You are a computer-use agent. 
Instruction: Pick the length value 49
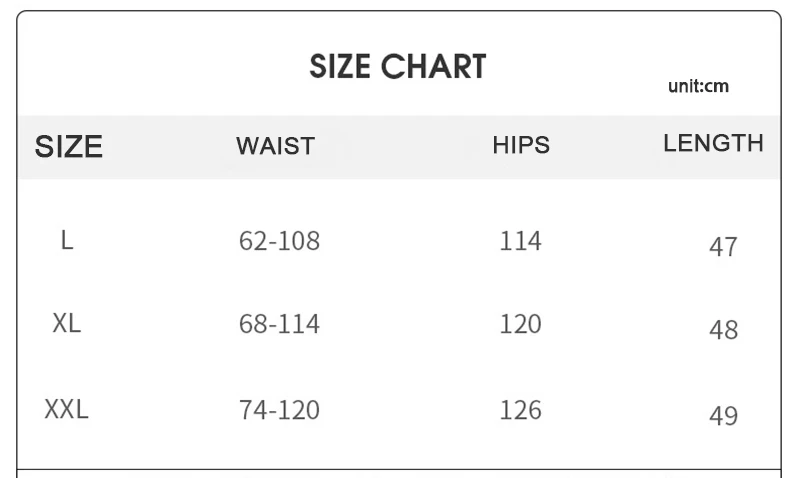pos(723,416)
